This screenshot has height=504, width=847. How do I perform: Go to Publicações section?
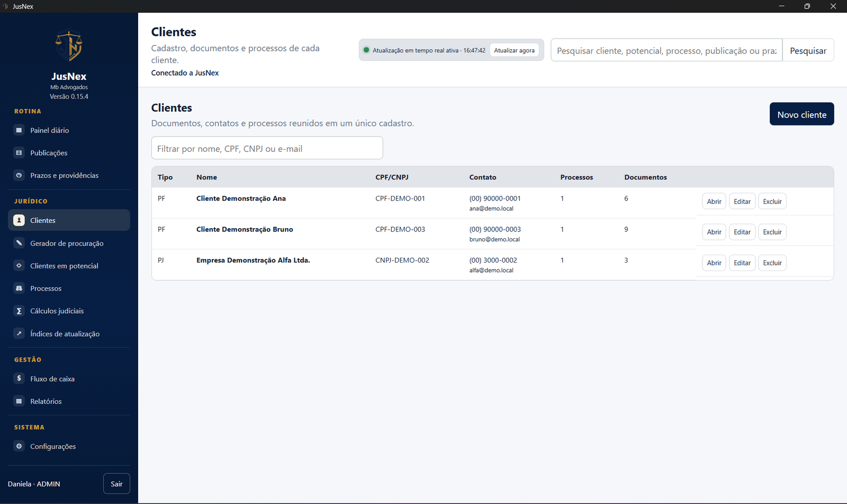point(69,153)
